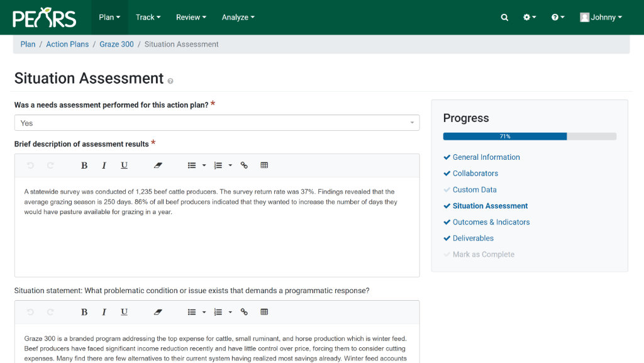Select Outcomes & Indicators in Progress panel

coord(491,222)
